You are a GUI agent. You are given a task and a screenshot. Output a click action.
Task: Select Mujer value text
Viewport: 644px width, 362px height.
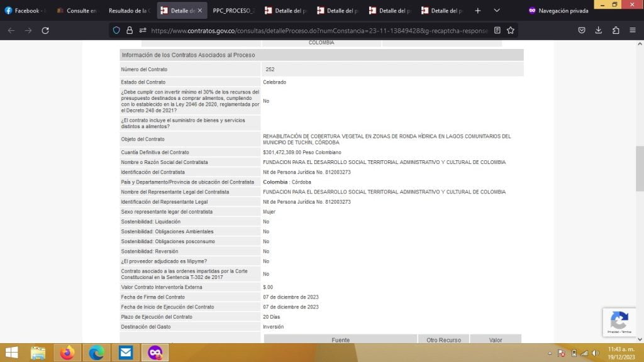(x=269, y=212)
